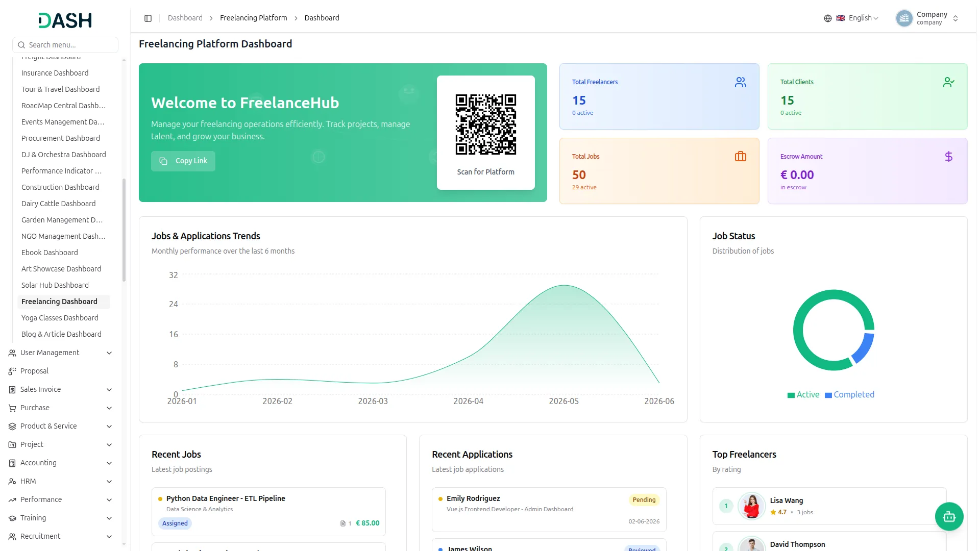
Task: Expand the Sales Invoice menu chevron
Action: pos(109,390)
